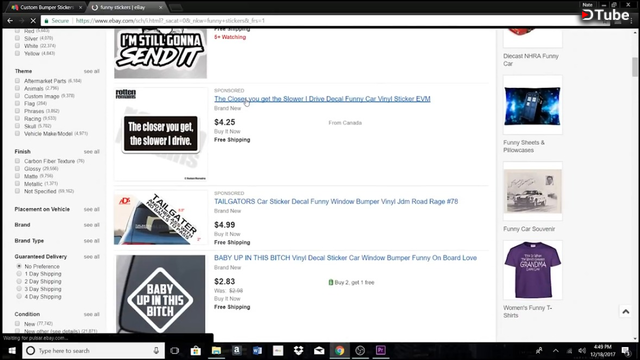Expand see all for Guaranteed Delivery
The height and width of the screenshot is (360, 640).
[91, 257]
